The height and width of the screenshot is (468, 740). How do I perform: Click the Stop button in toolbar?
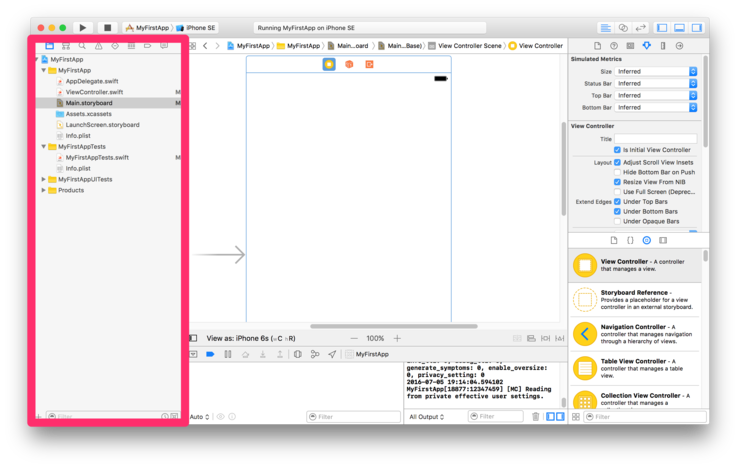click(108, 28)
